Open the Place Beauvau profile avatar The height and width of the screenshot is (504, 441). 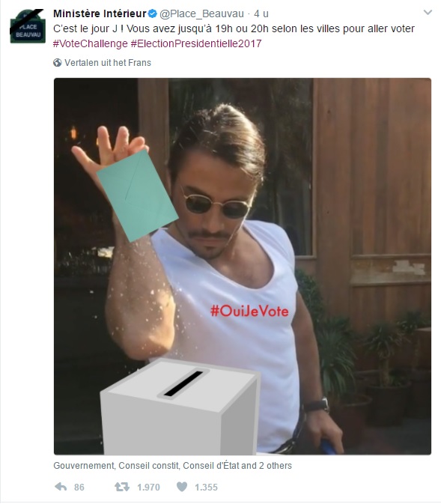[28, 26]
